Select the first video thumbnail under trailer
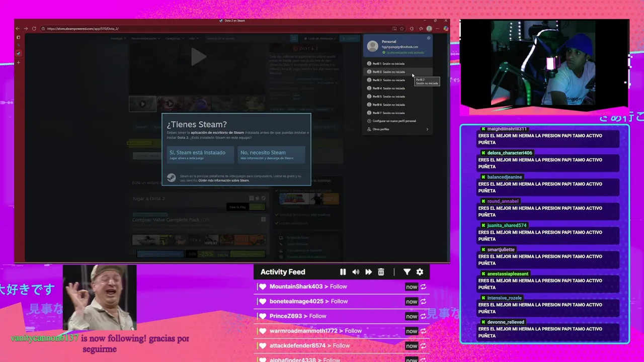The height and width of the screenshot is (362, 644). click(142, 104)
